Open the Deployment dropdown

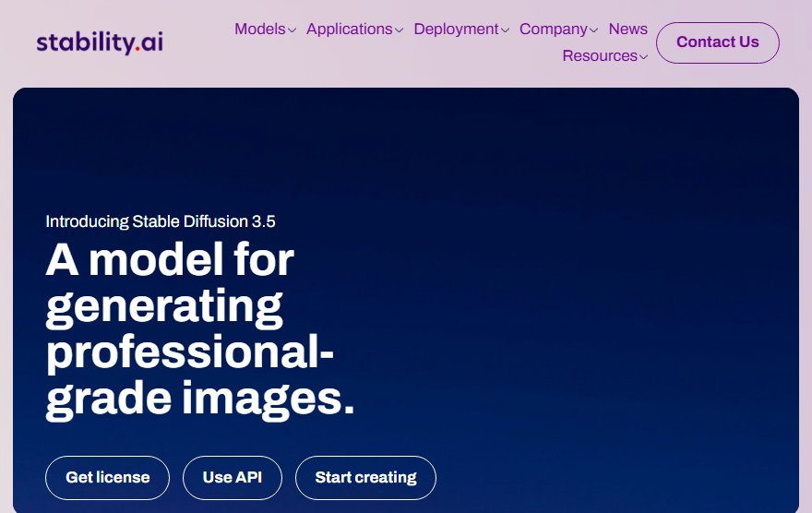[461, 29]
